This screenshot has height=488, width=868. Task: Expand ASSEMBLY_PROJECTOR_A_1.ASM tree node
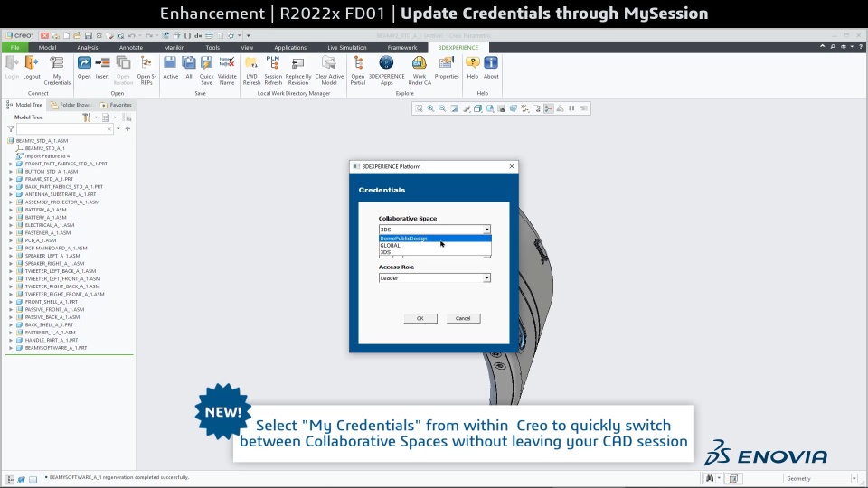11,202
